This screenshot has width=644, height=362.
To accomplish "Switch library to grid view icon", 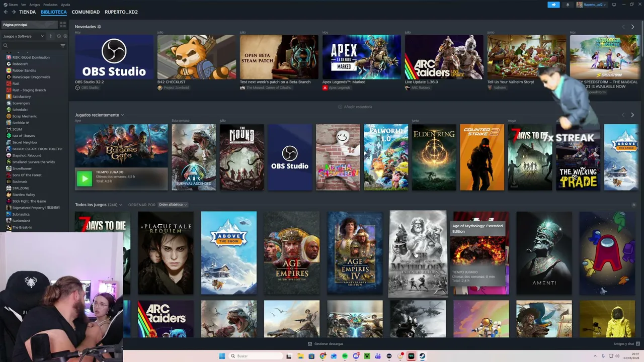I will [63, 25].
